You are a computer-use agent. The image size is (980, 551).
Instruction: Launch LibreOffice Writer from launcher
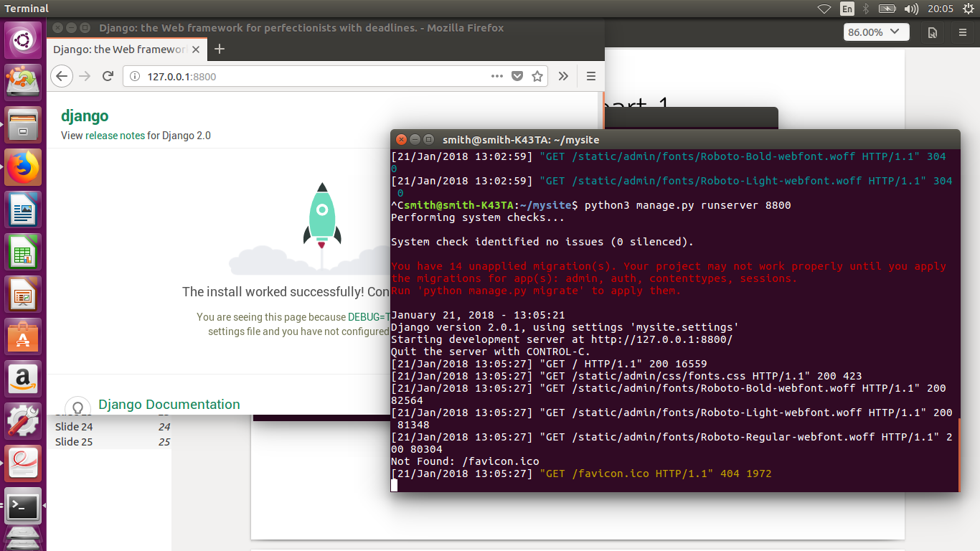tap(24, 210)
